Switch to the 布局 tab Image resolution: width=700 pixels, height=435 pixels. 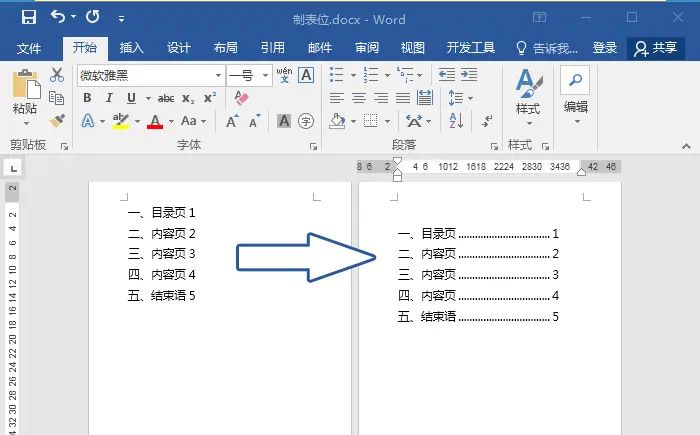[225, 48]
